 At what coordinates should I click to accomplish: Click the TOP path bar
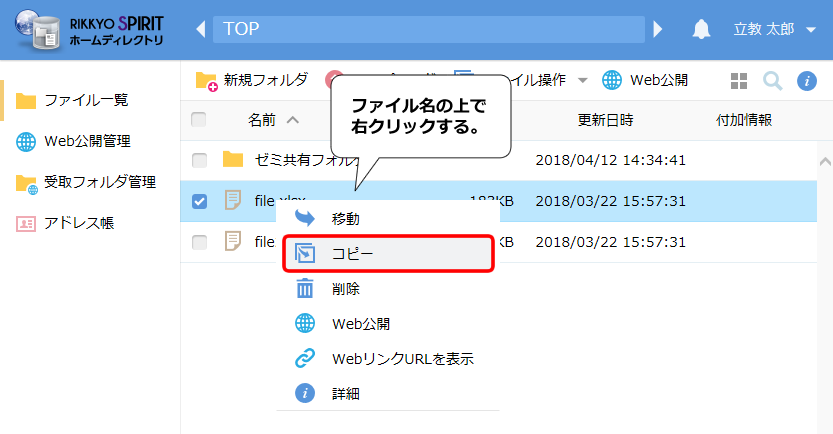(429, 29)
